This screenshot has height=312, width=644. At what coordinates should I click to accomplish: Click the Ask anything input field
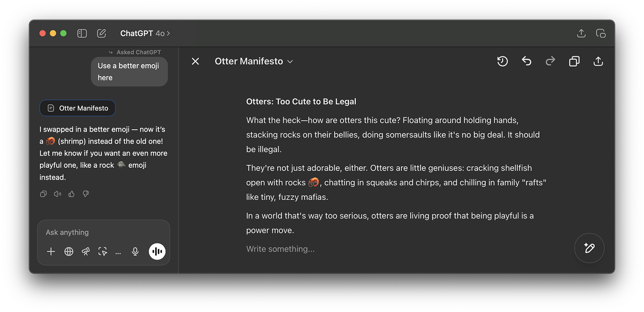[x=103, y=232]
